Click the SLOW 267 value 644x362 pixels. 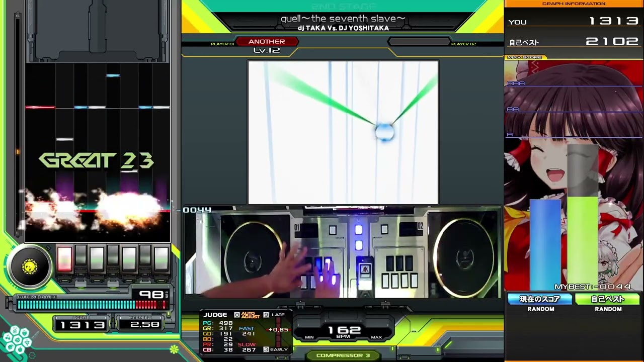248,347
